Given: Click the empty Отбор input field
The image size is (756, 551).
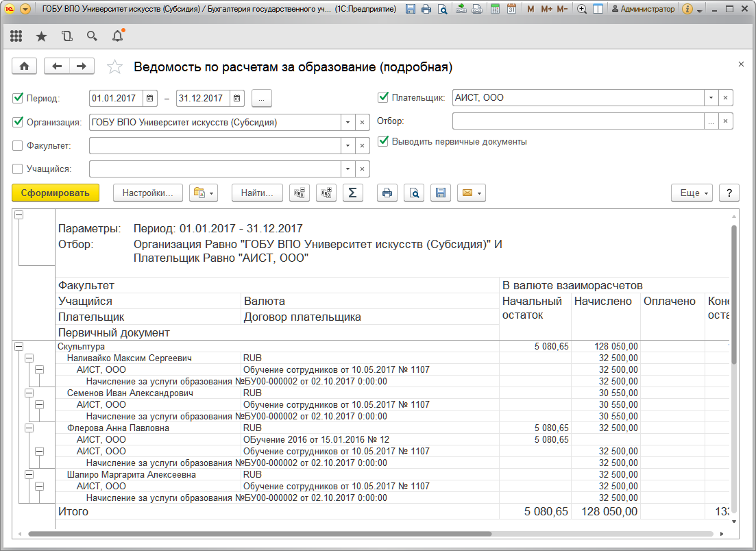Looking at the screenshot, I should point(578,121).
